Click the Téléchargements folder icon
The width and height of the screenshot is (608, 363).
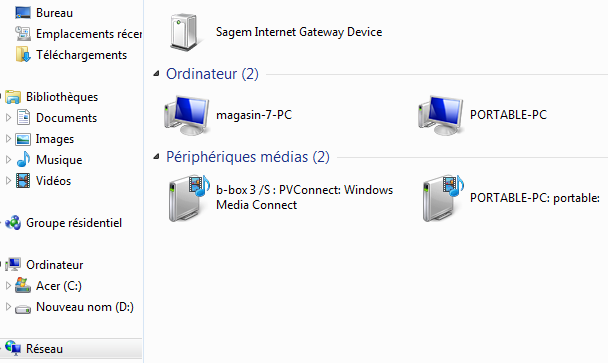tap(23, 55)
